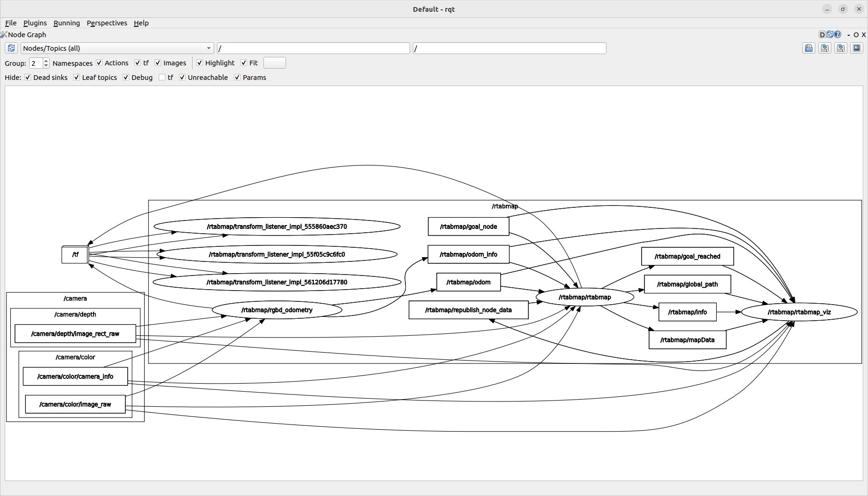
Task: Open the Node Graph help question-mark icon
Action: pos(837,34)
